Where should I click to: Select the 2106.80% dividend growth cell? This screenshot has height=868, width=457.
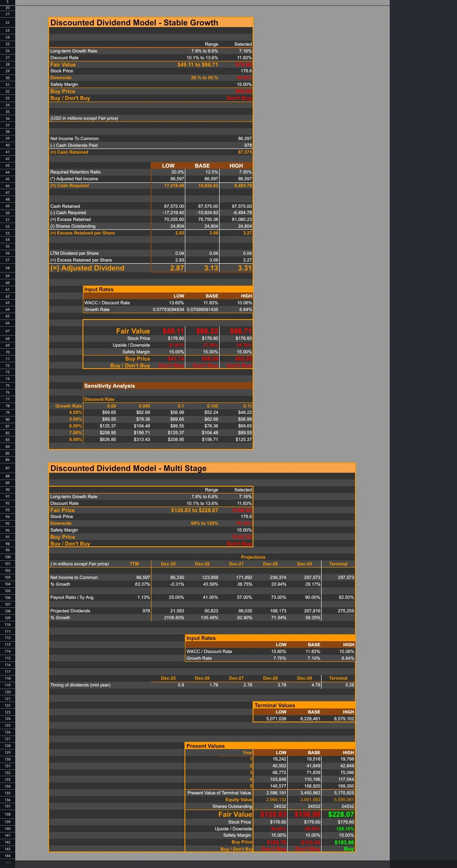[168, 617]
